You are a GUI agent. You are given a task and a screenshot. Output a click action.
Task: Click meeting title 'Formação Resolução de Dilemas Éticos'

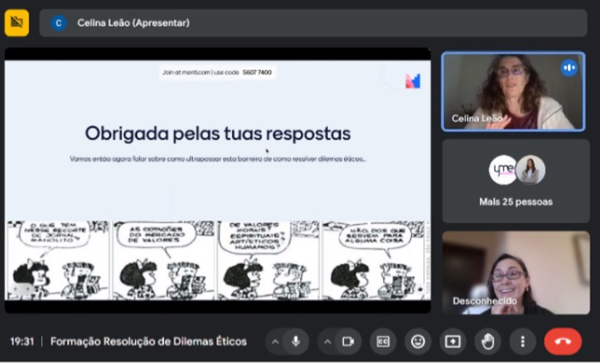pyautogui.click(x=149, y=342)
